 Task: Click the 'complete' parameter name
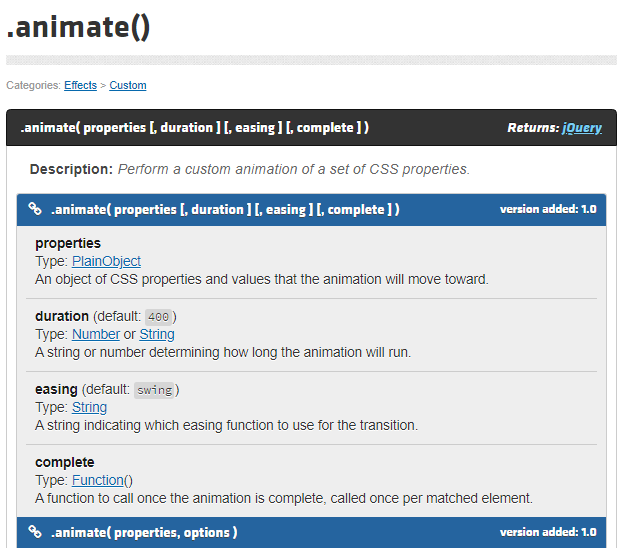coord(65,463)
